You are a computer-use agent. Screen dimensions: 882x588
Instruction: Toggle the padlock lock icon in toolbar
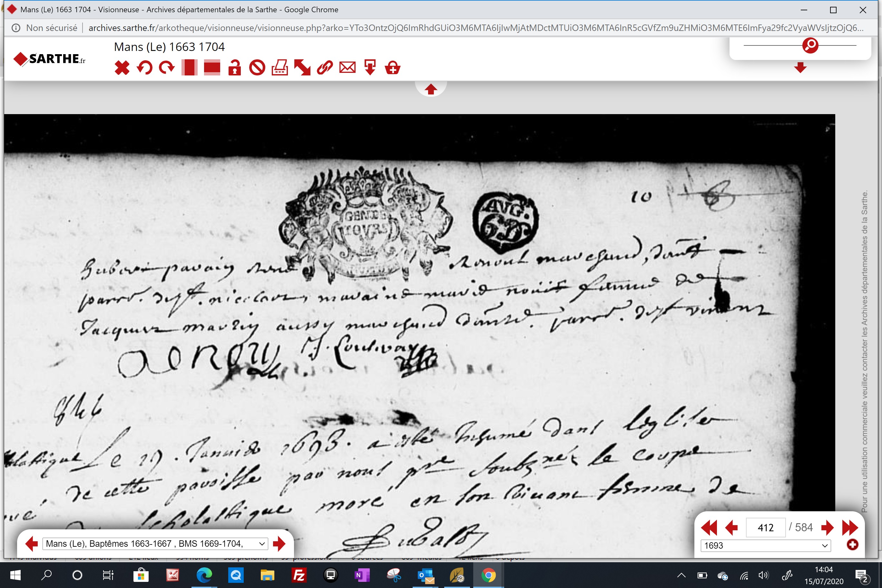235,68
